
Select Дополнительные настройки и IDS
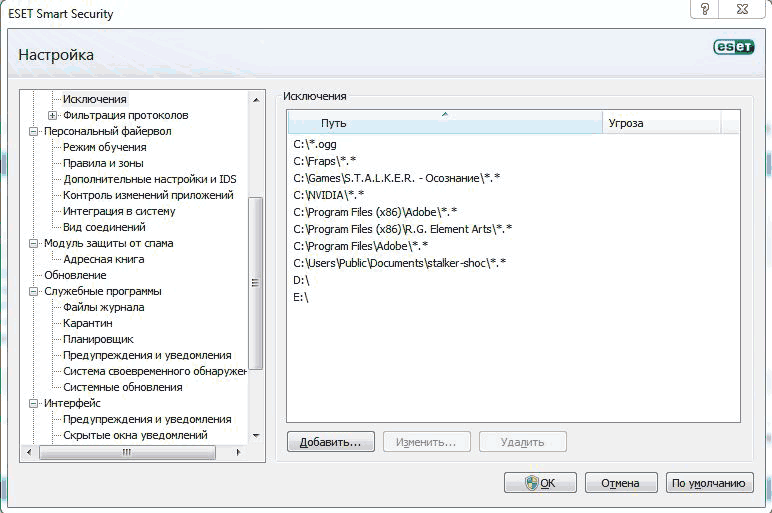point(150,179)
